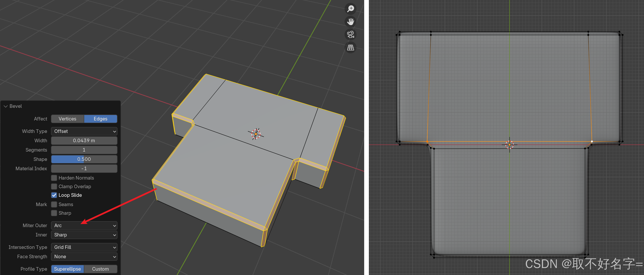Enable the Harden Normals checkbox
644x275 pixels.
pyautogui.click(x=54, y=178)
